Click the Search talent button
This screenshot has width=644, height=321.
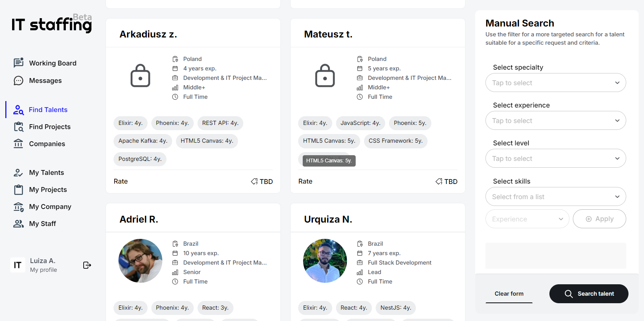pos(589,294)
